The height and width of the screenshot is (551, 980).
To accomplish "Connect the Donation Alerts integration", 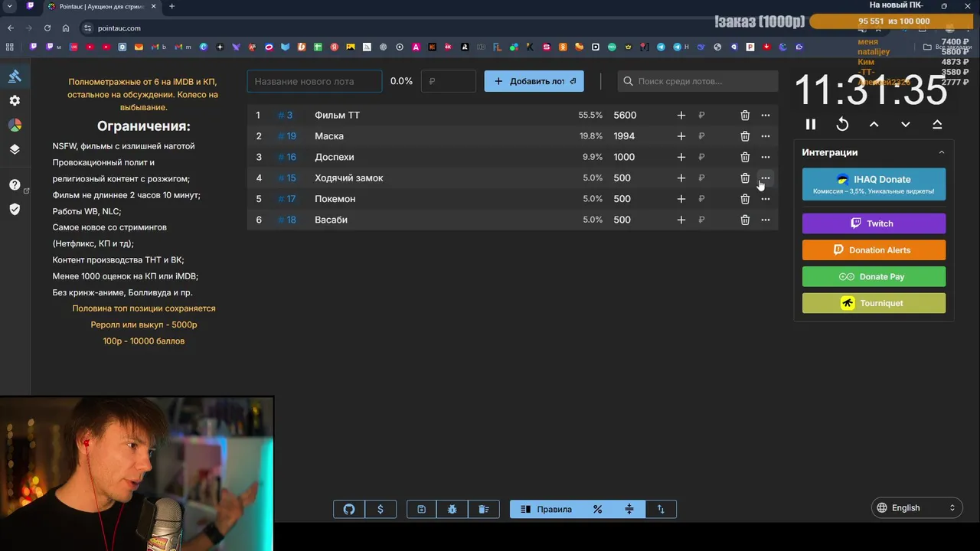I will [874, 249].
